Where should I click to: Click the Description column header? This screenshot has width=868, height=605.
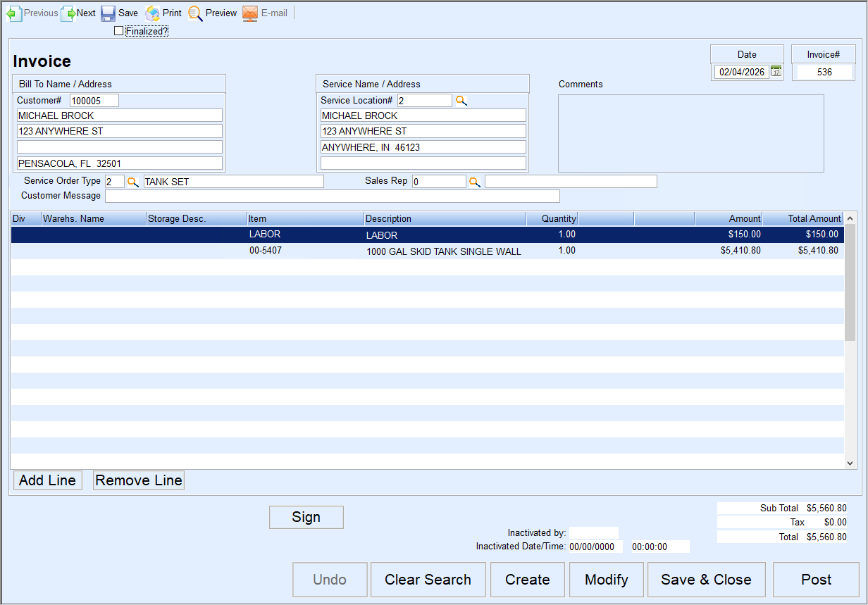(445, 218)
